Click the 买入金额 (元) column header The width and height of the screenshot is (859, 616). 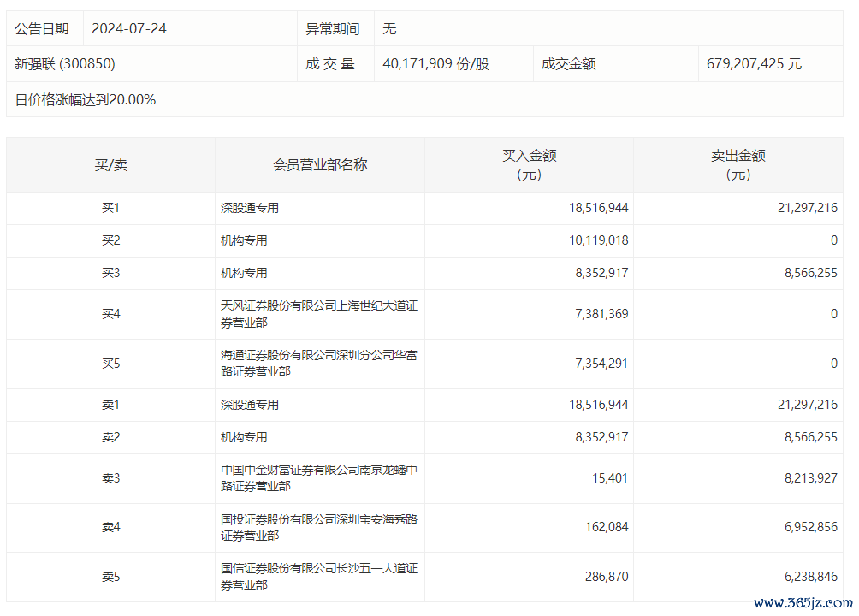[529, 165]
